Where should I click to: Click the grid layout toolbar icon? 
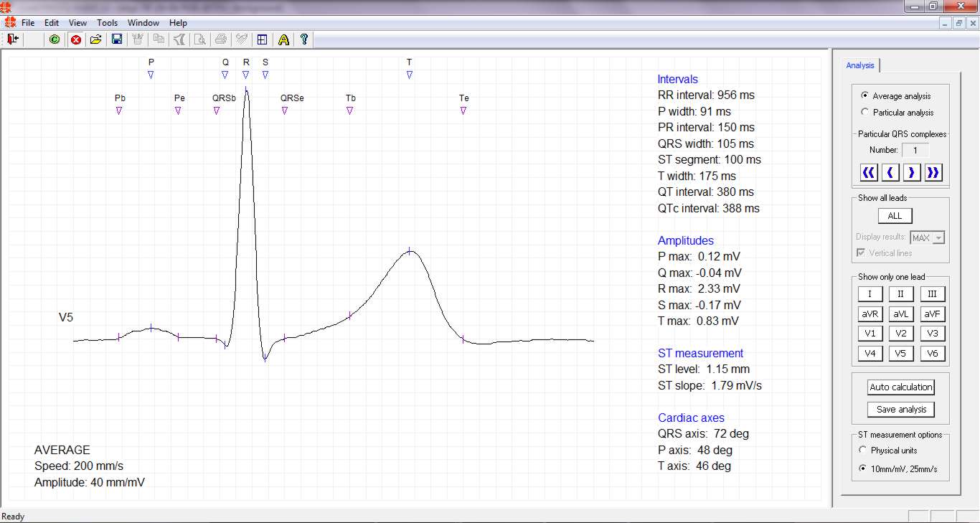tap(263, 39)
